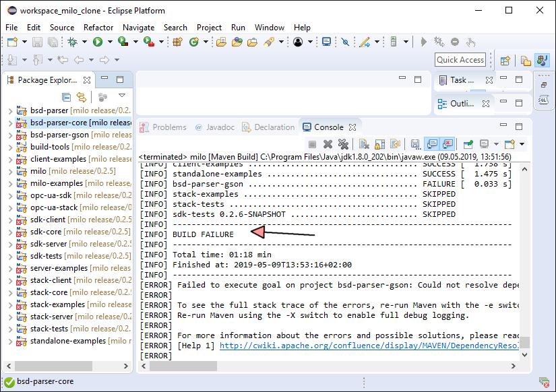This screenshot has width=556, height=392.
Task: Open the Open Perspective button
Action: [505, 60]
